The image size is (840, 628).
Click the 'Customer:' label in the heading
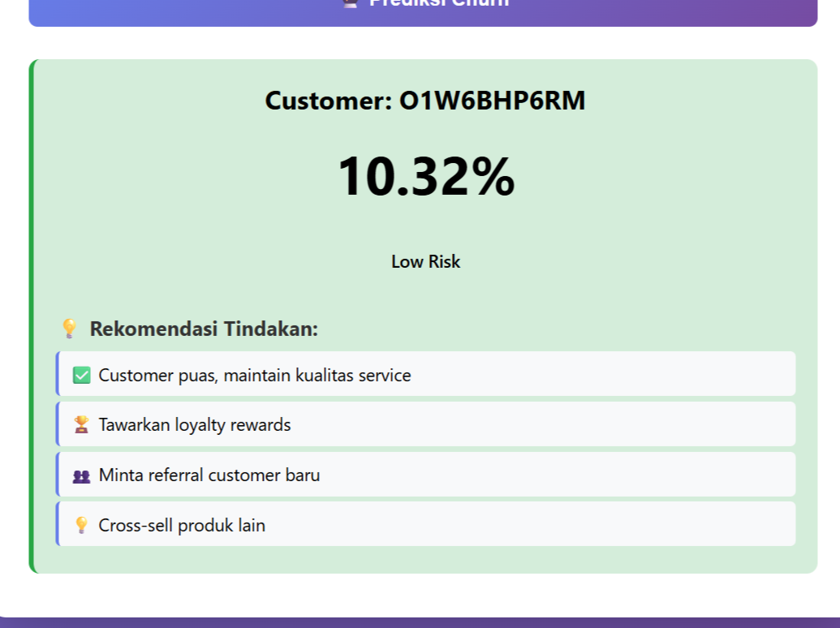tap(328, 101)
